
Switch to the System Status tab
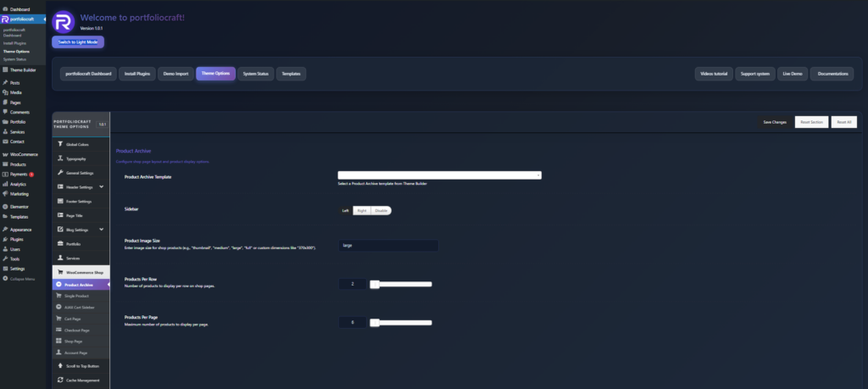click(255, 74)
